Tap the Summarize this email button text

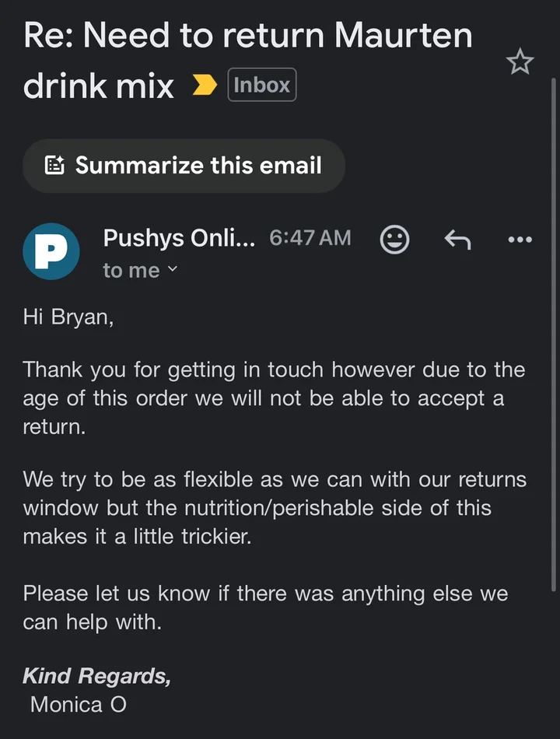point(198,165)
